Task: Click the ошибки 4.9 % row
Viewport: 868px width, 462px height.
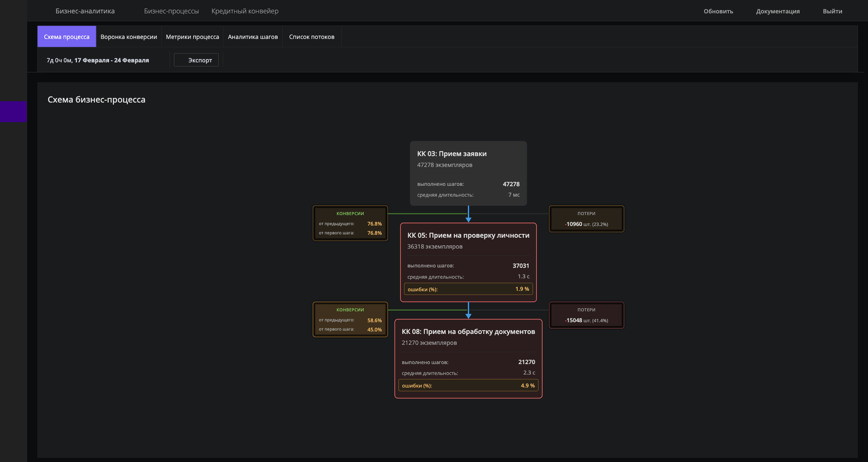Action: click(x=468, y=385)
